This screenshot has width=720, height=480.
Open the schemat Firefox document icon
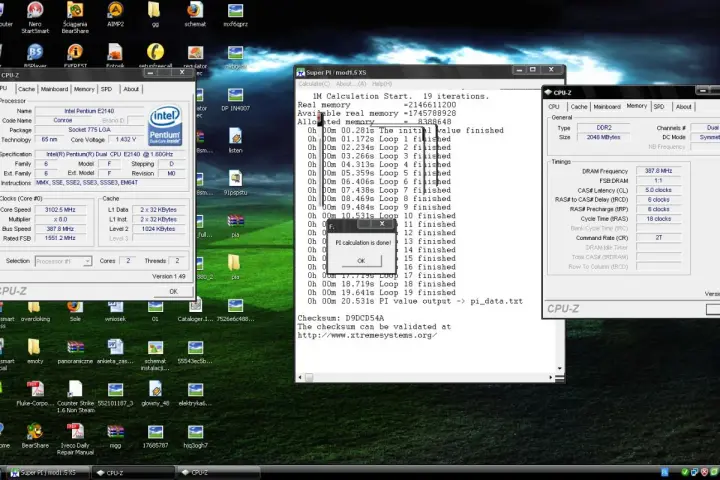point(195,14)
